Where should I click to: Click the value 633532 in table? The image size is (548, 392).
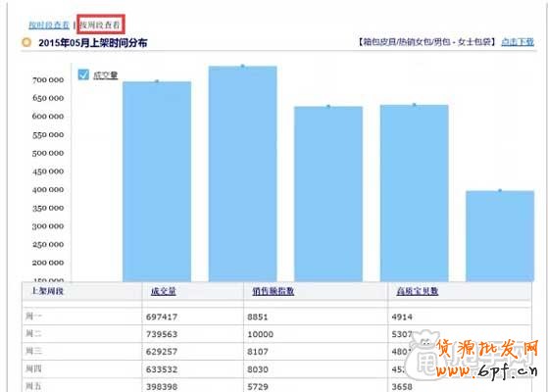[x=162, y=369]
